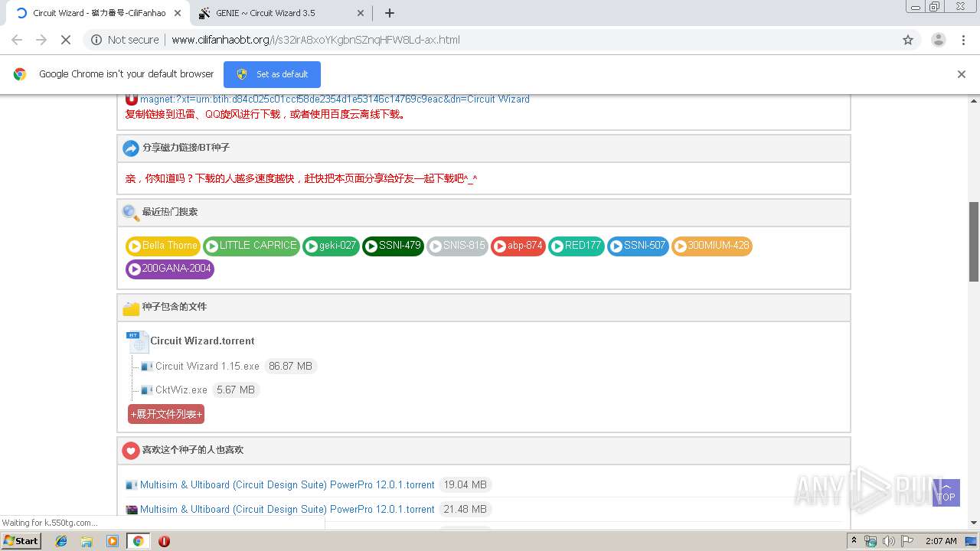Open media player from taskbar
This screenshot has height=551, width=980.
coord(113,541)
